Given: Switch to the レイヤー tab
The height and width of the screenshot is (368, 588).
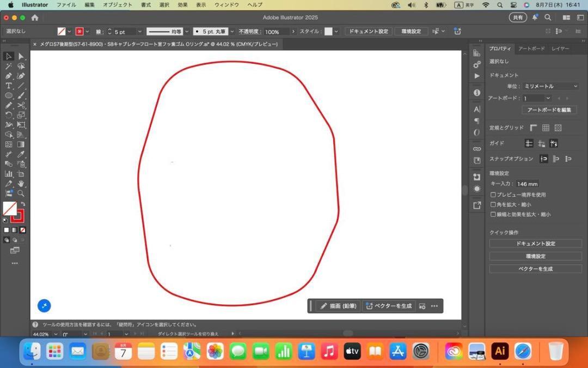Looking at the screenshot, I should coord(560,49).
